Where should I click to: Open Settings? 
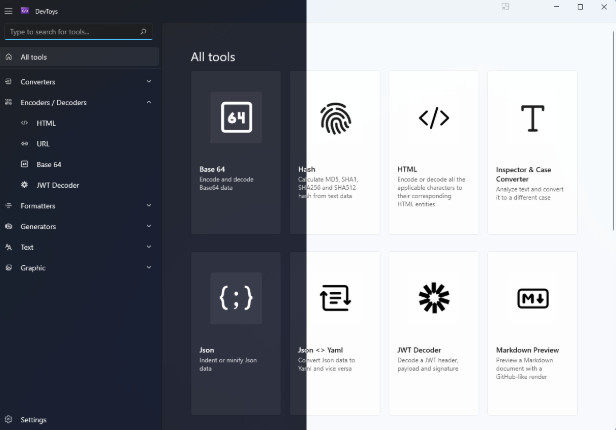pos(80,419)
